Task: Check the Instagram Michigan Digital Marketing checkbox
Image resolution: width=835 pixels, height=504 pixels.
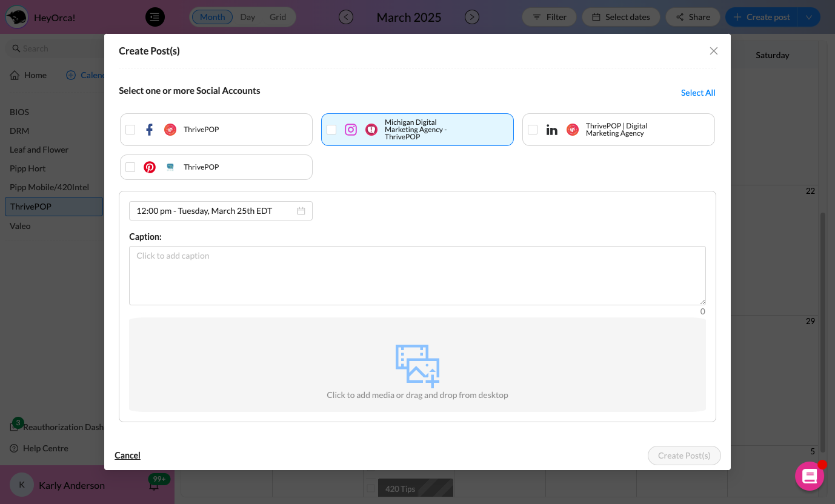Action: click(331, 130)
